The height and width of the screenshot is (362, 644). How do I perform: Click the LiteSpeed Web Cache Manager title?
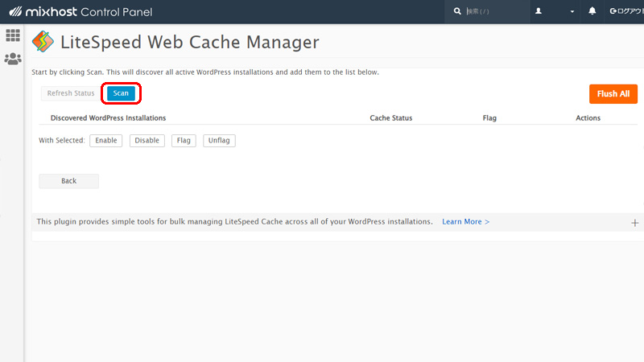pyautogui.click(x=190, y=42)
